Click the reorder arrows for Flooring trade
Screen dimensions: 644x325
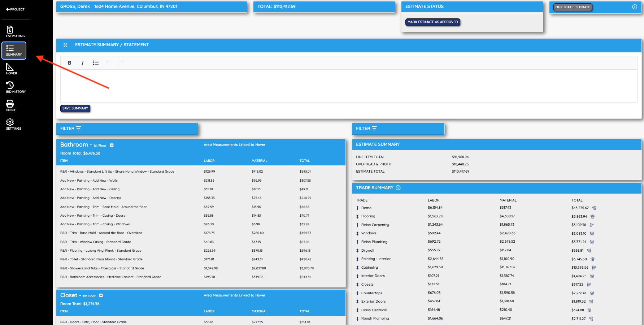[357, 217]
